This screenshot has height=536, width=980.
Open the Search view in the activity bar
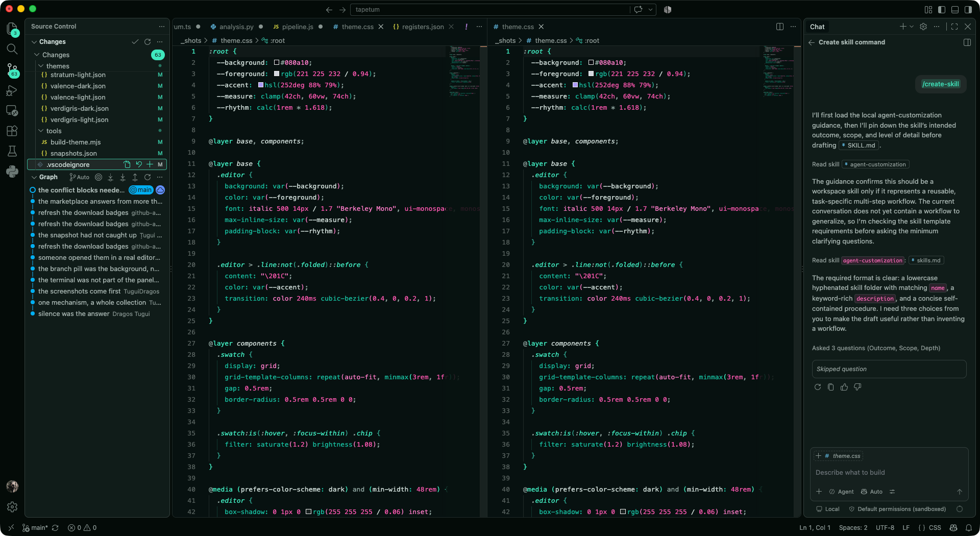tap(12, 49)
